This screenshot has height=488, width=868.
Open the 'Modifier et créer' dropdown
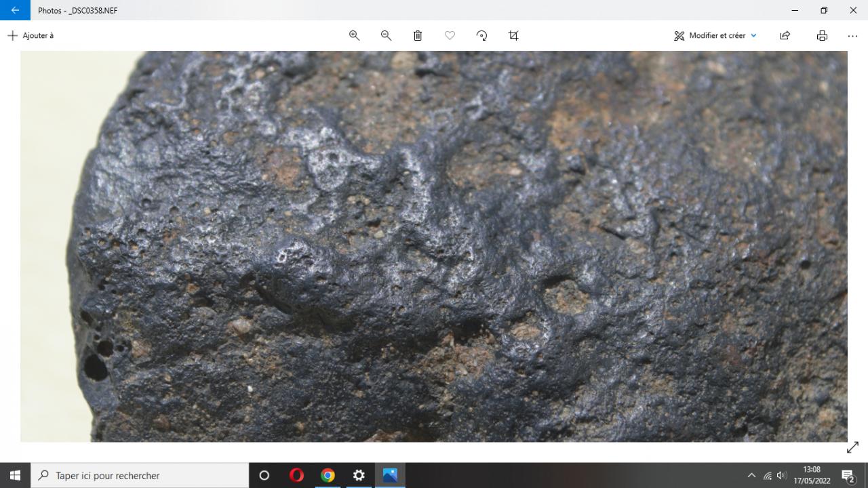point(715,35)
